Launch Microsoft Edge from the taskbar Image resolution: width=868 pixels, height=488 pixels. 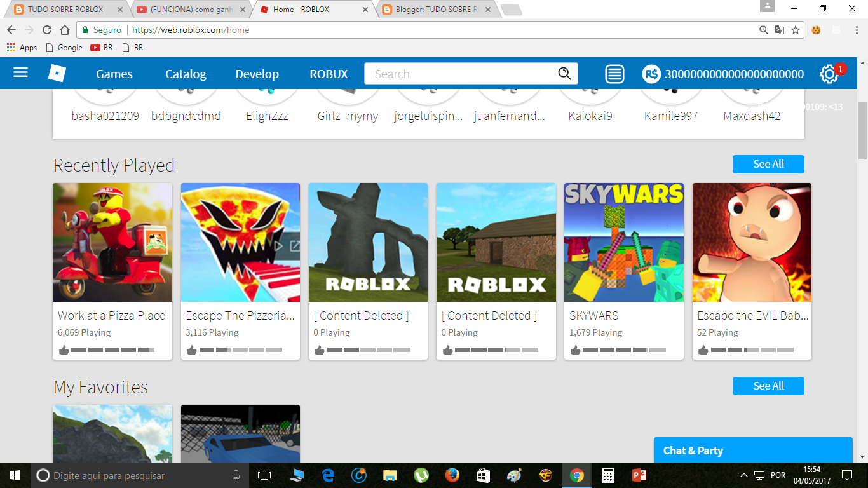328,475
